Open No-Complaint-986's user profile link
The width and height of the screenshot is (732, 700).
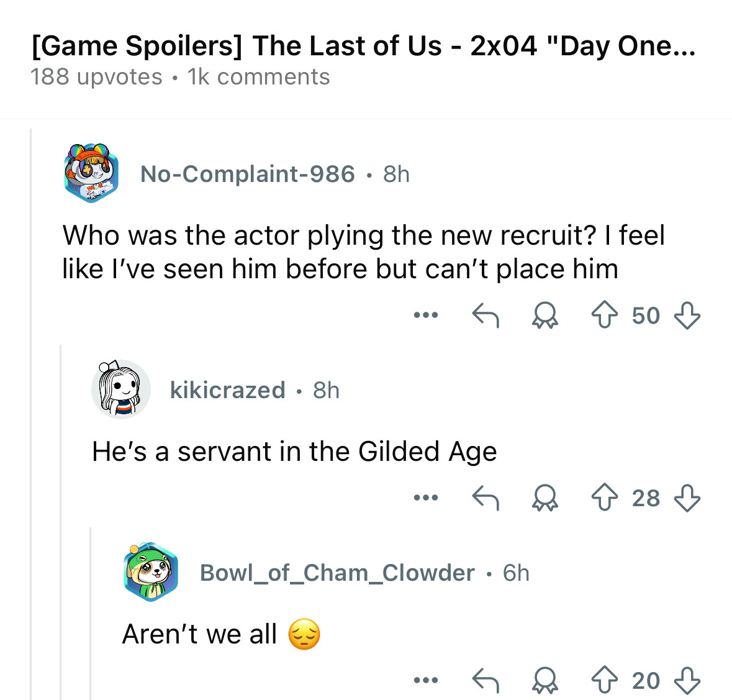(248, 174)
